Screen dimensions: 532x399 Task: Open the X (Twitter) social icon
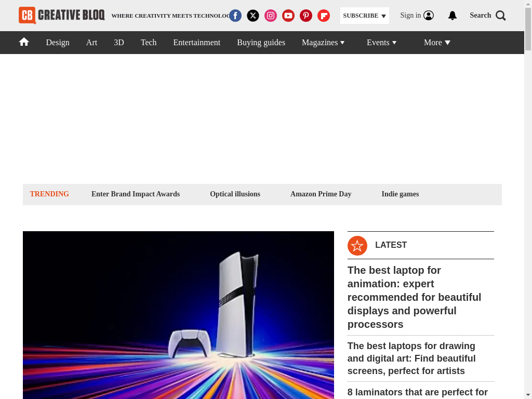point(253,16)
